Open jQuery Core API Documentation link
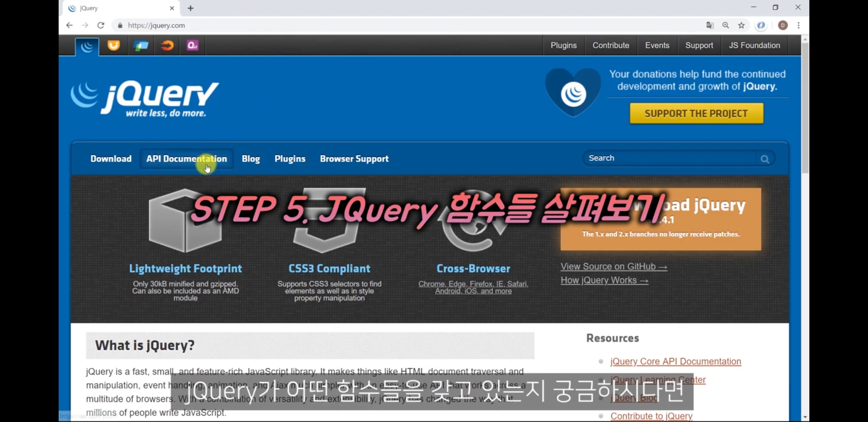The width and height of the screenshot is (868, 422). [676, 361]
